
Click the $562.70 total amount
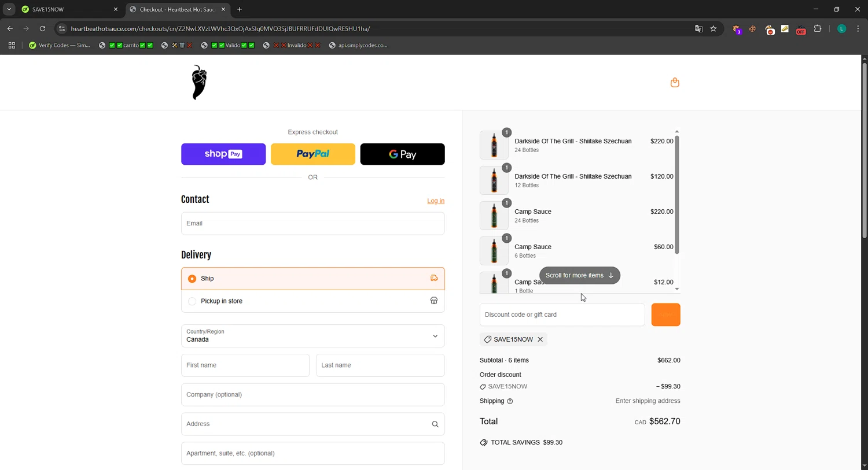click(665, 421)
